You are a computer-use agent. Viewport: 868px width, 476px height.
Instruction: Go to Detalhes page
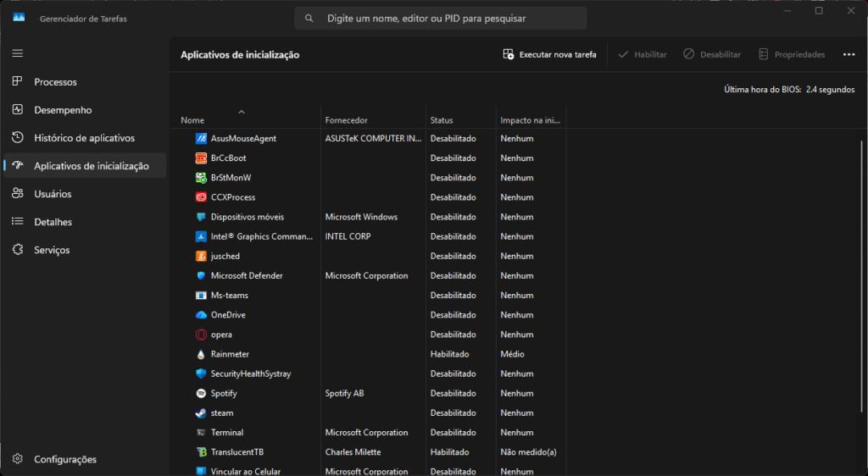coord(84,222)
